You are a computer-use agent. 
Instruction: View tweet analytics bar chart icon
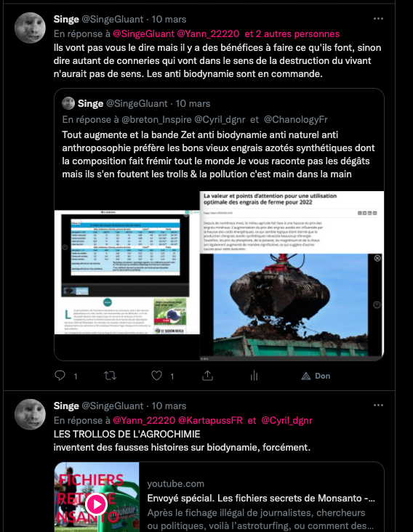tap(254, 375)
